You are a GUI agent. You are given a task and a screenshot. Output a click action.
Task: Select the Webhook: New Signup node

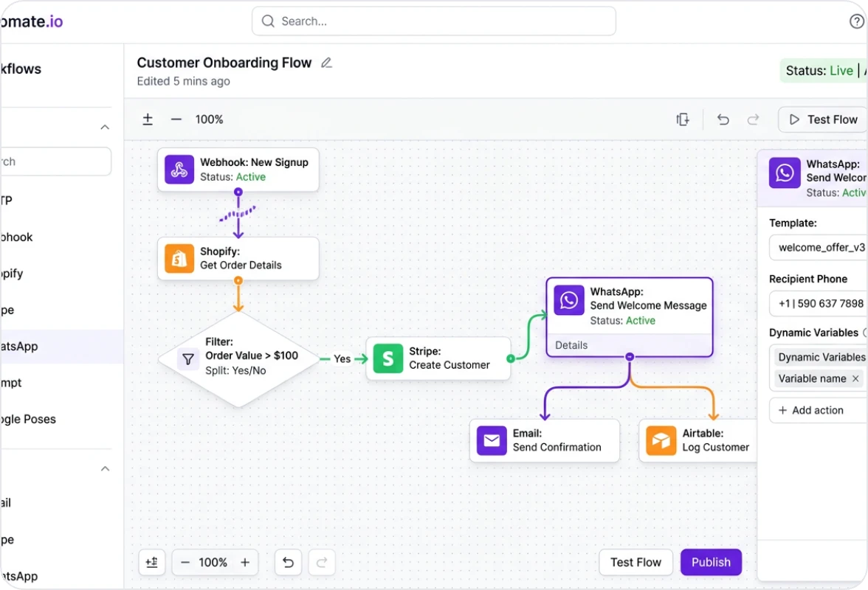(x=238, y=169)
